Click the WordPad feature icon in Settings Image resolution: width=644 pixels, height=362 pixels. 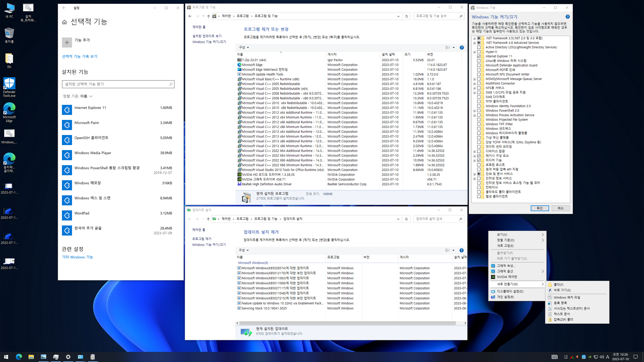click(x=67, y=215)
